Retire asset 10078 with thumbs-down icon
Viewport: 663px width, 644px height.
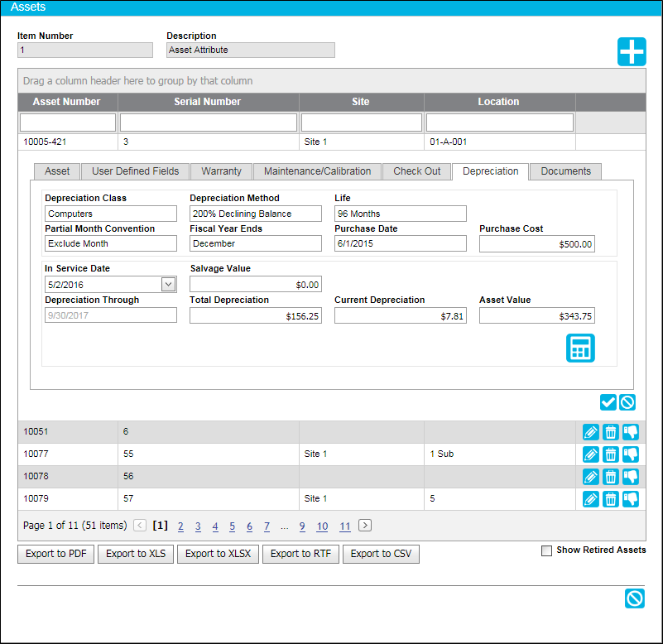pyautogui.click(x=631, y=477)
